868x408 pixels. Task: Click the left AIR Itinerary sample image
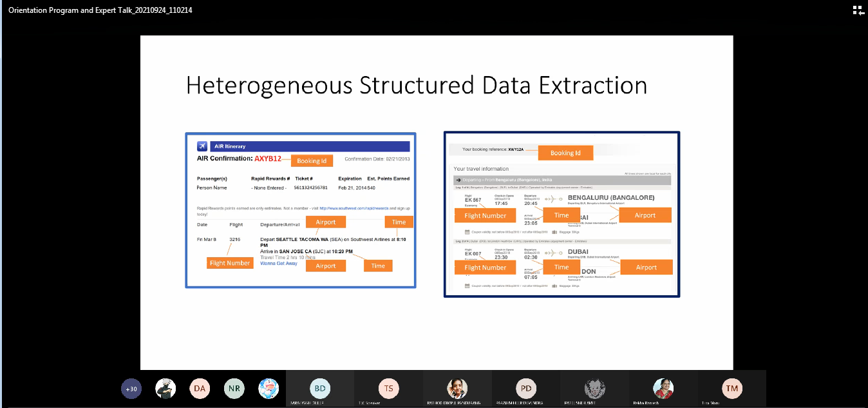coord(301,210)
